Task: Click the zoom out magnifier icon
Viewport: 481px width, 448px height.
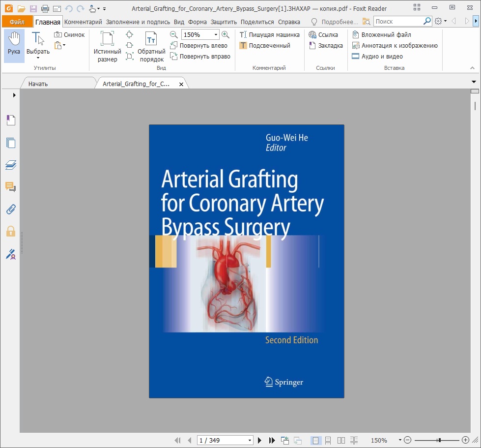Action: (x=173, y=35)
